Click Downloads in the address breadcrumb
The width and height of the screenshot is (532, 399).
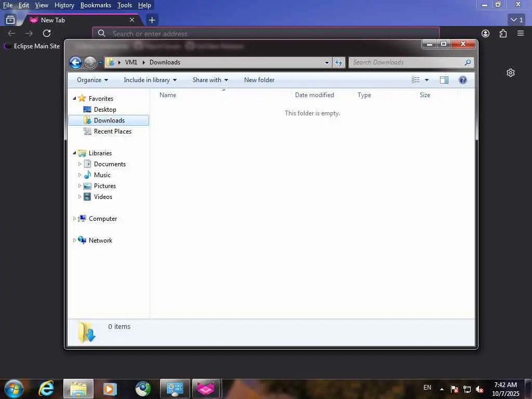[x=165, y=62]
